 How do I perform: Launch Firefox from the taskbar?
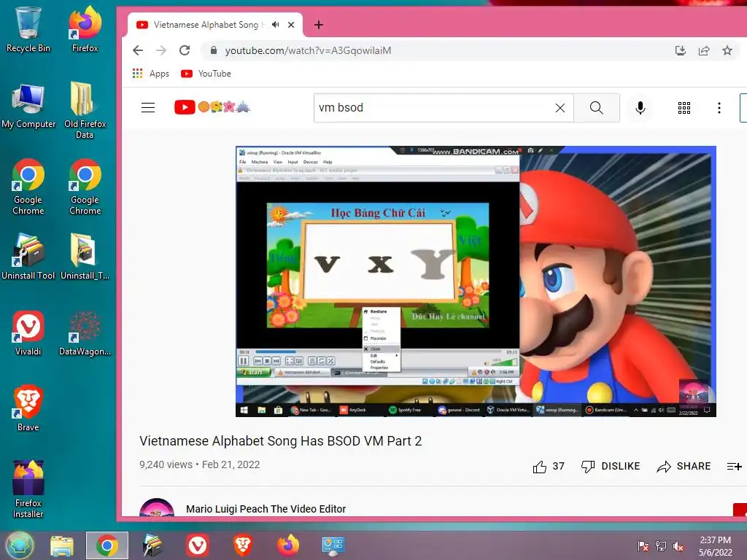(288, 545)
